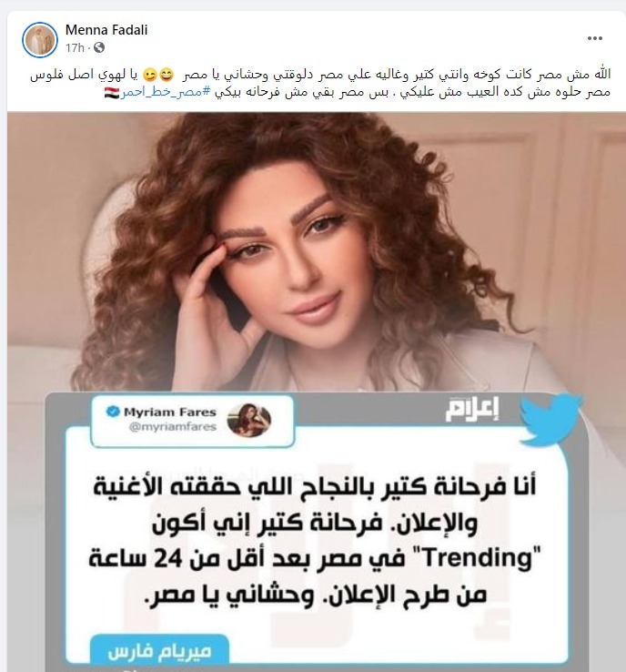Click the globe public privacy icon
This screenshot has height=672, width=626.
(x=99, y=47)
